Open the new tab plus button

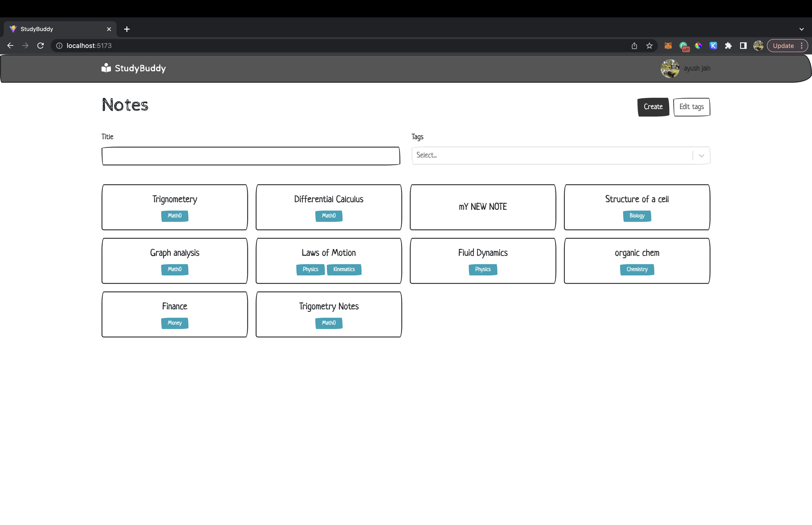pos(127,29)
